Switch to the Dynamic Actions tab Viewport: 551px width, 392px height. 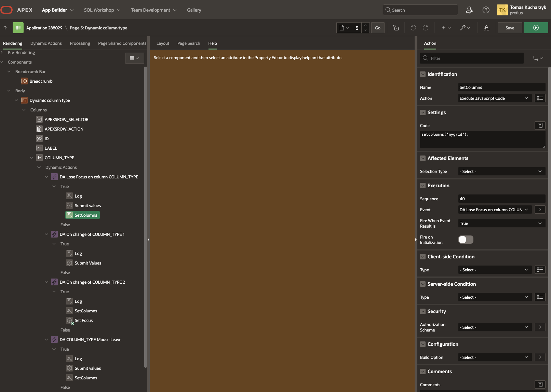pos(46,43)
